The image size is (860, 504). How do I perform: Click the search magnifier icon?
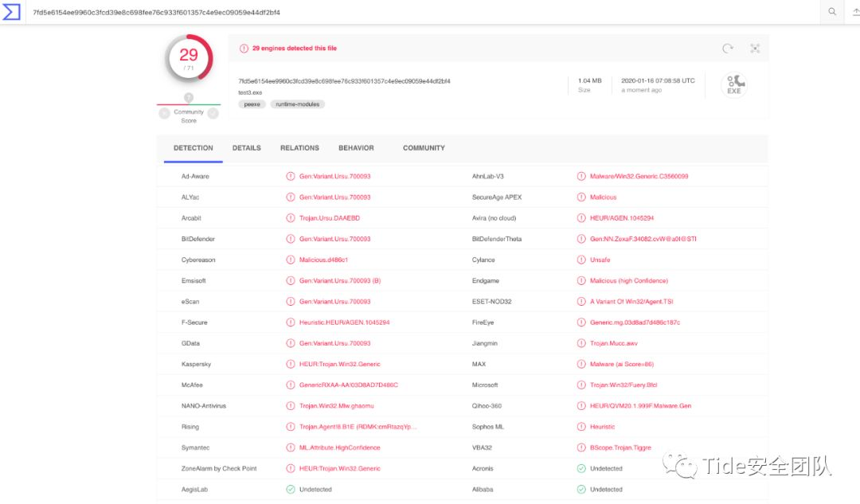832,12
